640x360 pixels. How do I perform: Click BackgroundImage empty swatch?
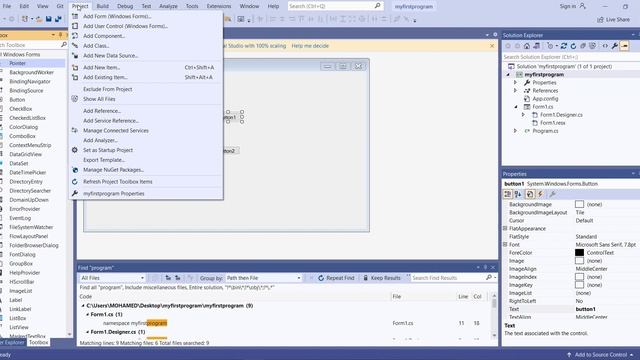point(579,204)
